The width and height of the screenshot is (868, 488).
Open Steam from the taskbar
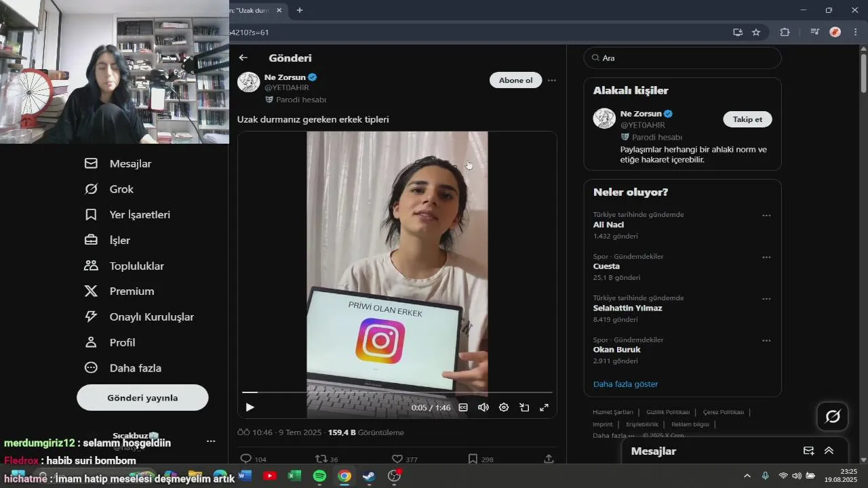click(369, 476)
